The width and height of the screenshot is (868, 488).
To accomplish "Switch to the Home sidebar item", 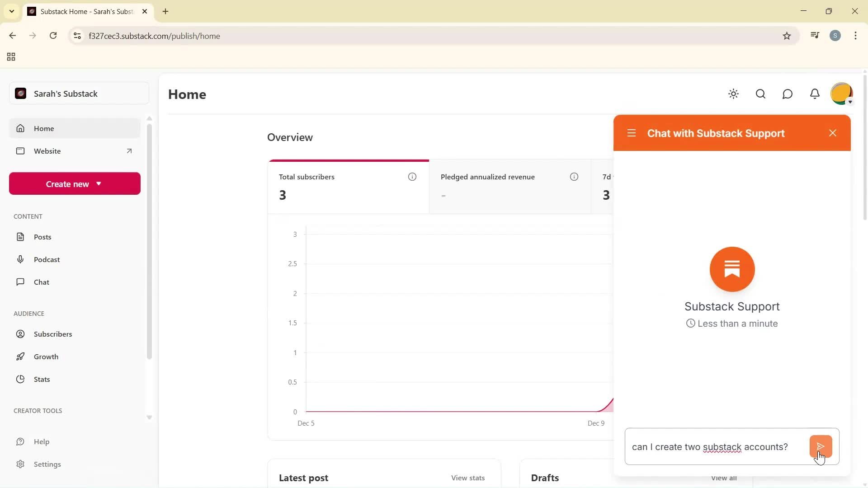I will [x=44, y=128].
